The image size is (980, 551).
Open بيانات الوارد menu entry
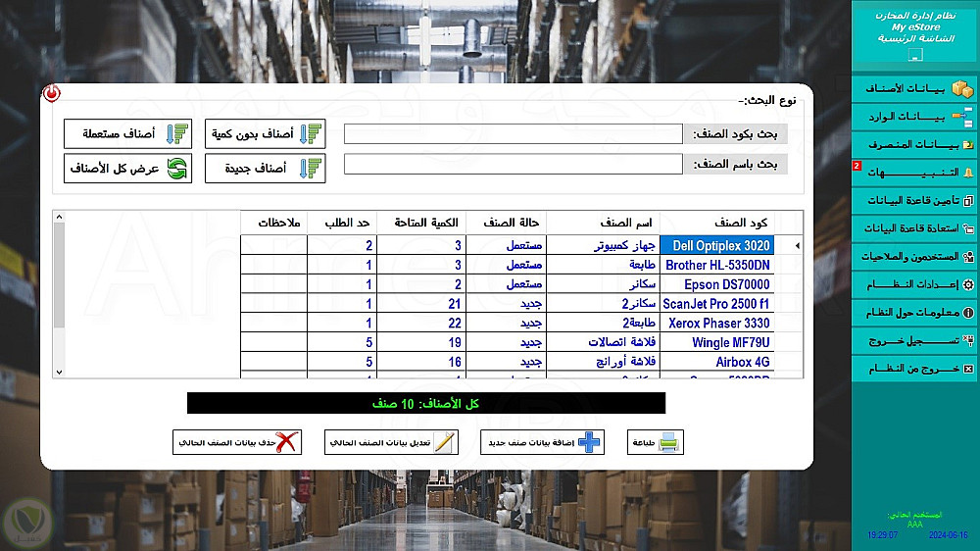tap(914, 117)
